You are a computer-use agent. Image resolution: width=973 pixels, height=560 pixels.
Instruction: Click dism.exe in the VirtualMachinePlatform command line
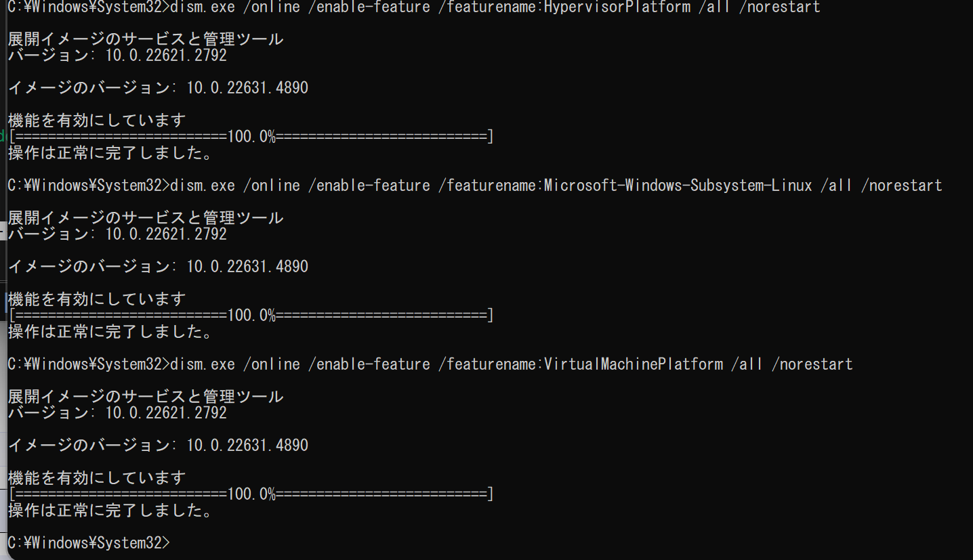click(x=203, y=364)
